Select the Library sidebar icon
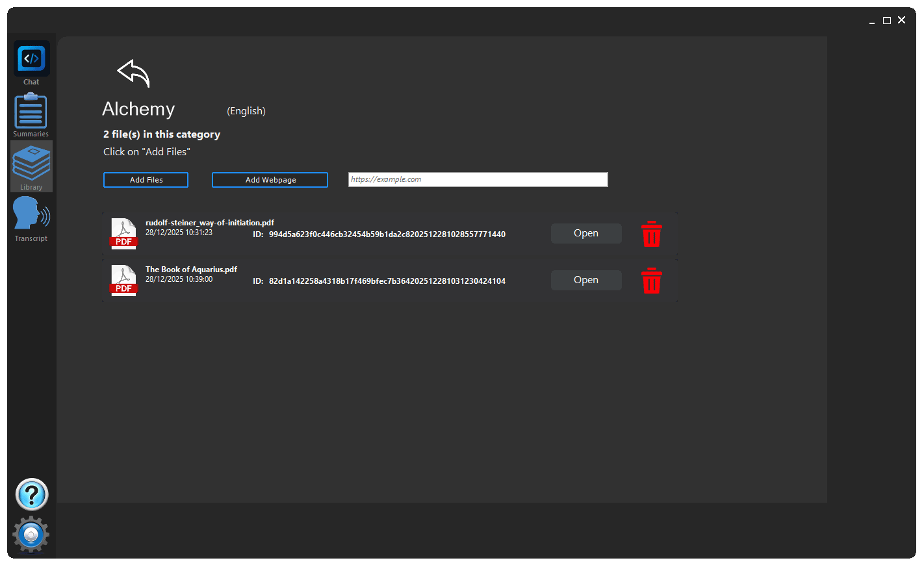Image resolution: width=924 pixels, height=567 pixels. pos(31,165)
